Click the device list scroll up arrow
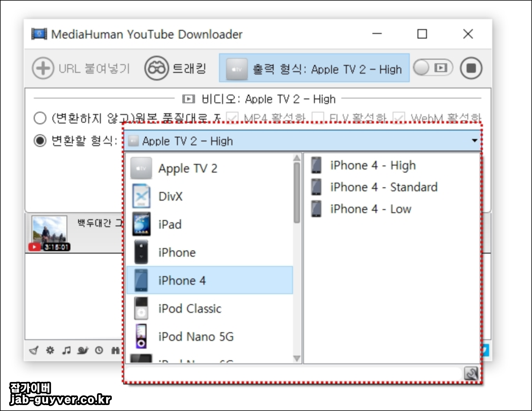Screen dimensions: 532x411 point(297,158)
